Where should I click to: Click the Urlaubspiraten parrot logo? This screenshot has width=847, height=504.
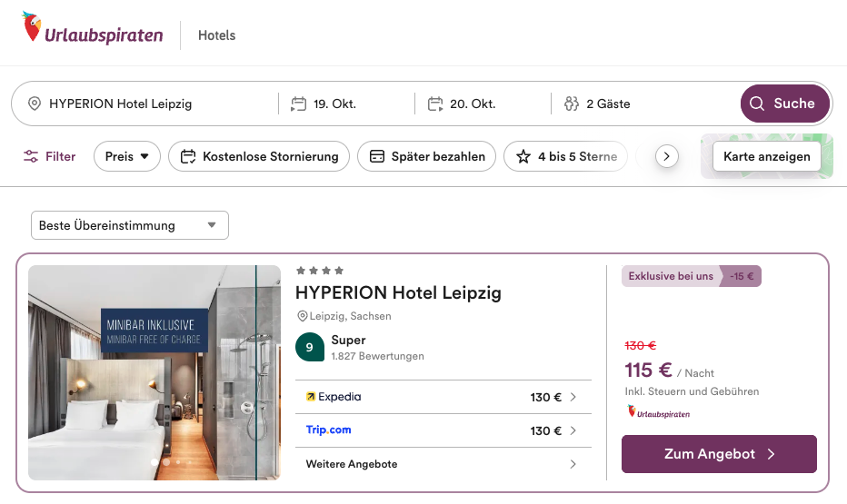[x=33, y=29]
